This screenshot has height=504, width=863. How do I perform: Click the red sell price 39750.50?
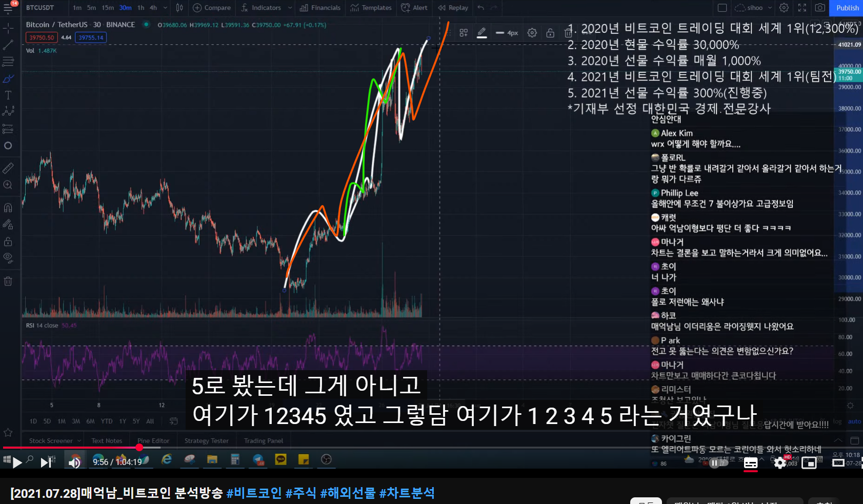[42, 37]
